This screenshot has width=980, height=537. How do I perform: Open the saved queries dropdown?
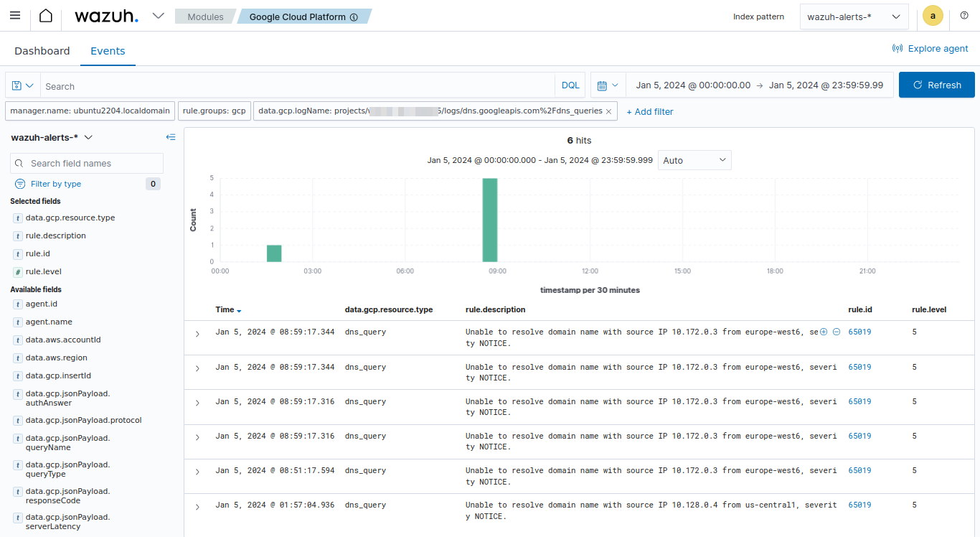(x=23, y=85)
